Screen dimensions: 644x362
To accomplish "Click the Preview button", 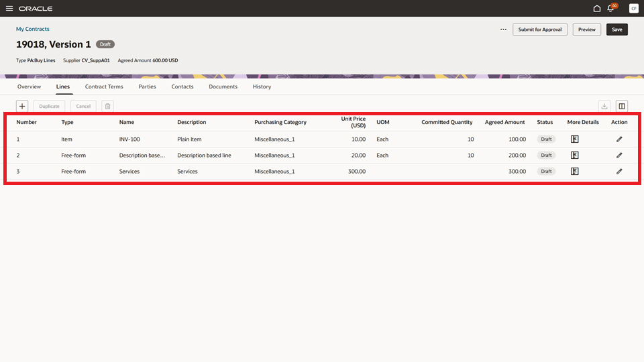I will [586, 29].
